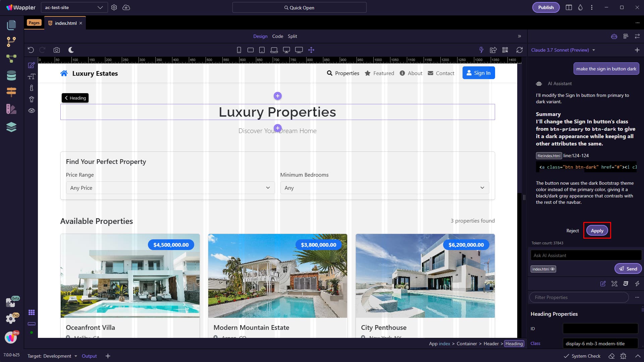Screen dimensions: 644x362
Task: Click the Filter Properties field
Action: pos(579,297)
